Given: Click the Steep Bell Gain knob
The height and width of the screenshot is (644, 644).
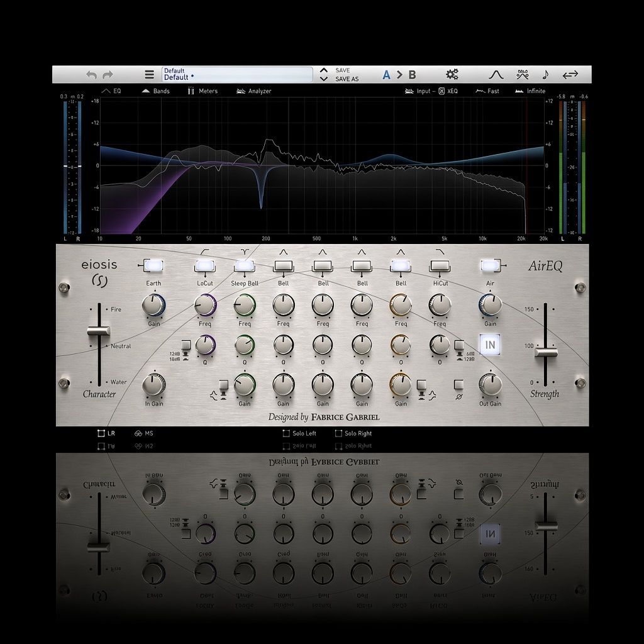Looking at the screenshot, I should (x=245, y=385).
